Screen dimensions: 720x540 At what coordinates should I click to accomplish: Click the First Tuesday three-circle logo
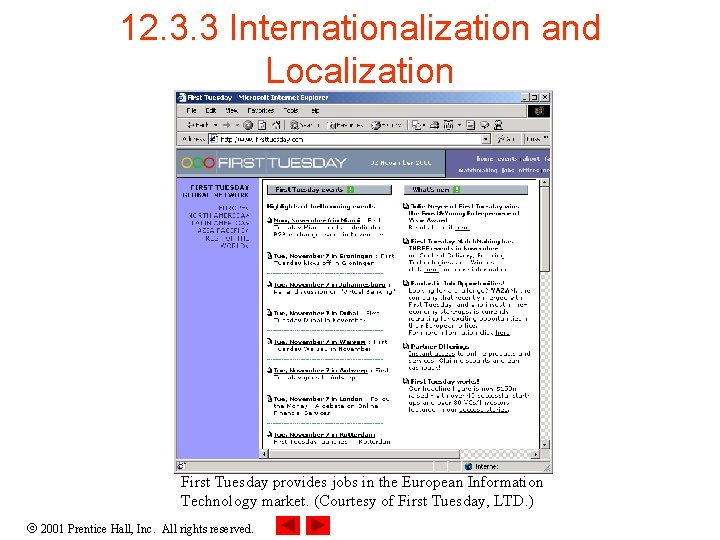point(198,163)
